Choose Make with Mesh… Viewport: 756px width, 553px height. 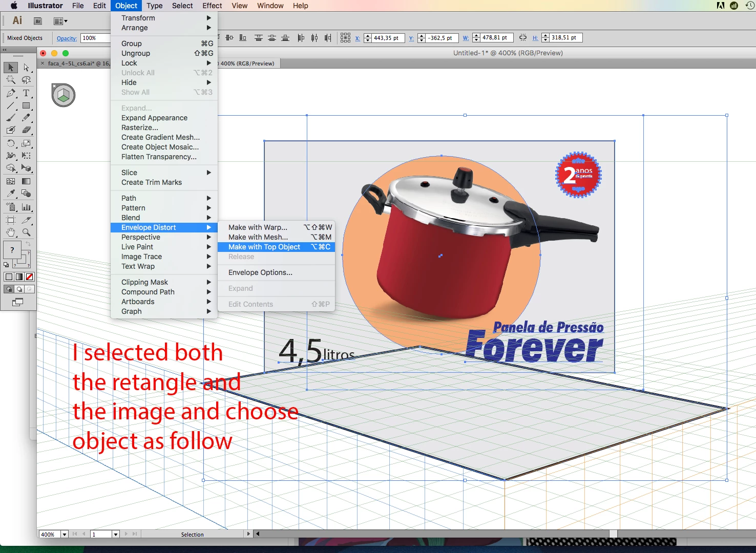coord(276,237)
